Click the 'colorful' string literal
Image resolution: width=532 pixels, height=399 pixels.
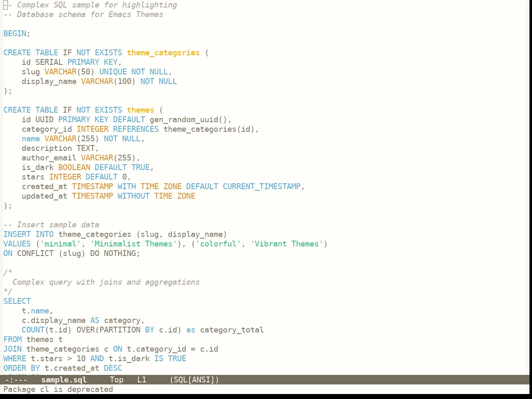[x=218, y=244]
